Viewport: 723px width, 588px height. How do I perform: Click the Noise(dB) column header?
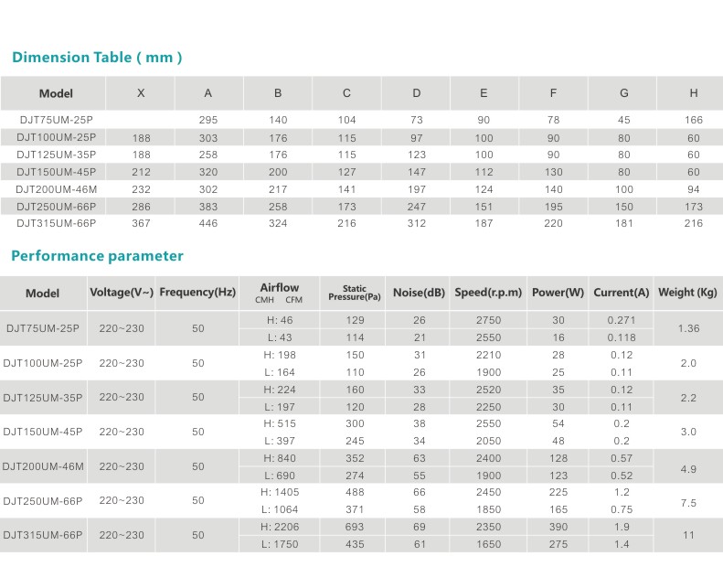[x=419, y=293]
